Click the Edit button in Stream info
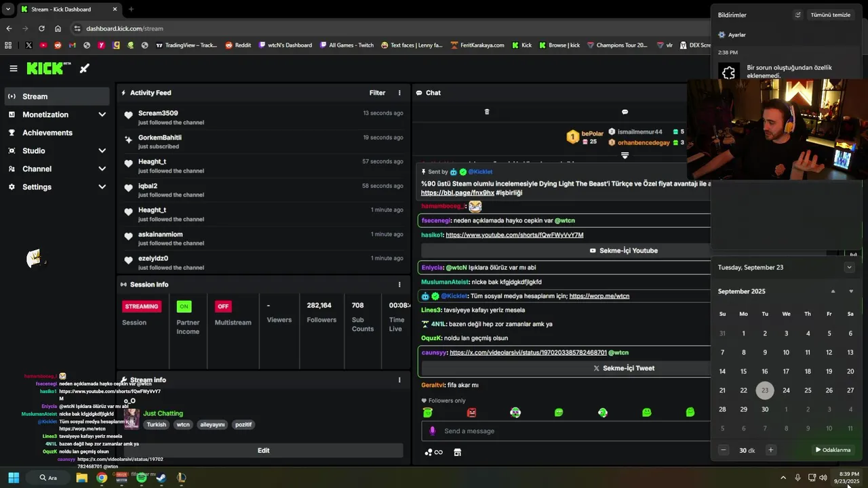Image resolution: width=868 pixels, height=488 pixels. (x=264, y=451)
